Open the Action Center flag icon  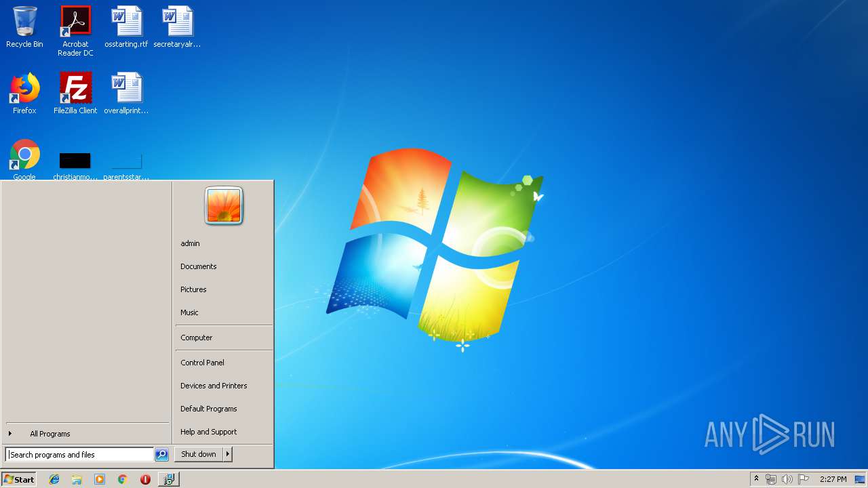pos(804,479)
